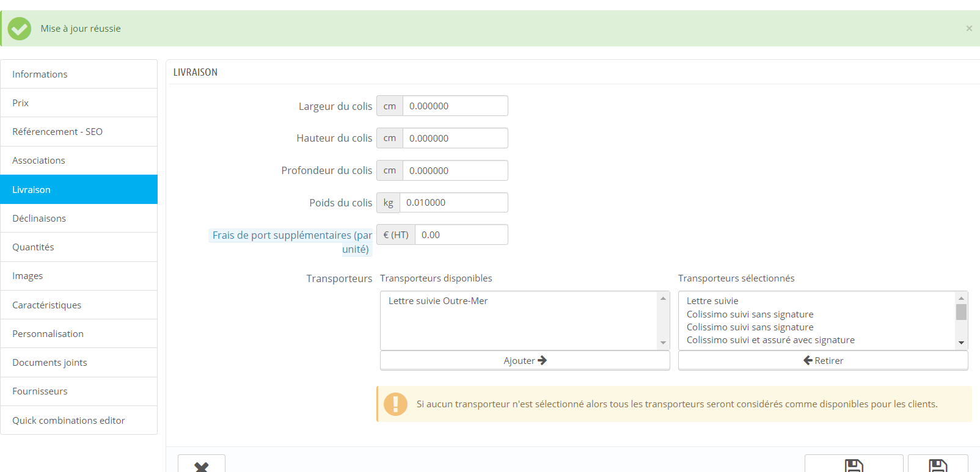The width and height of the screenshot is (980, 472).
Task: Click the selected carriers scrollbar thumb
Action: [x=961, y=312]
